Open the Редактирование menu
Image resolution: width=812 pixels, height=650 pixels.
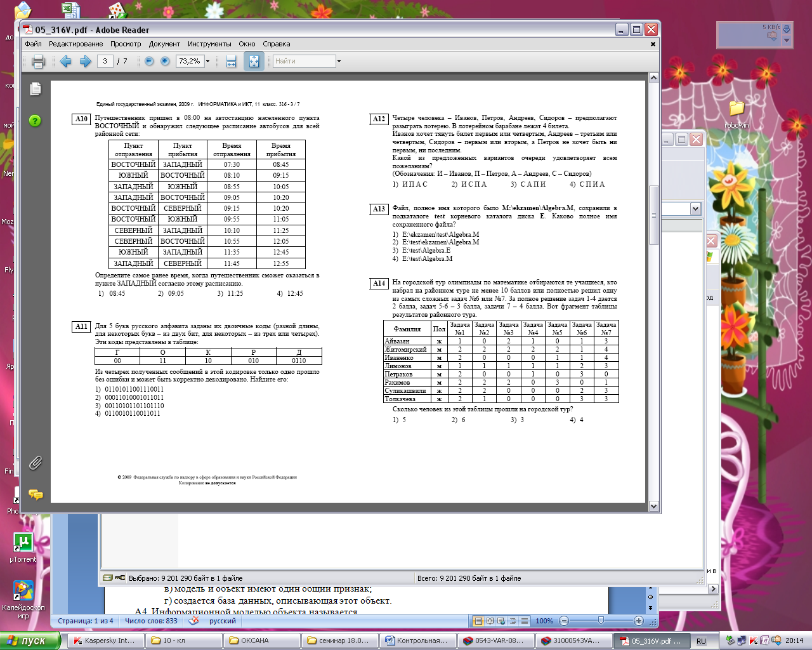tap(75, 44)
